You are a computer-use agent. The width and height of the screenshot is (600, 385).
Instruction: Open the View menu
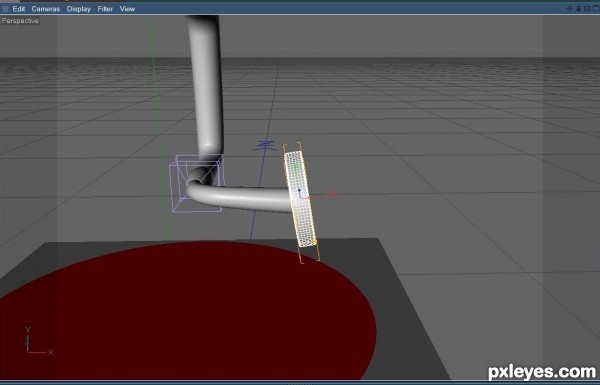click(127, 8)
